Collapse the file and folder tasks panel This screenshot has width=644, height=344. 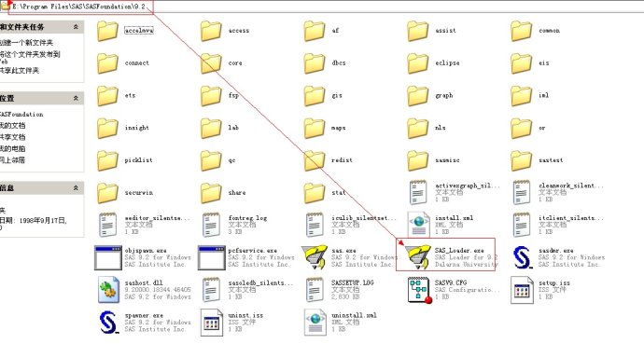click(76, 27)
